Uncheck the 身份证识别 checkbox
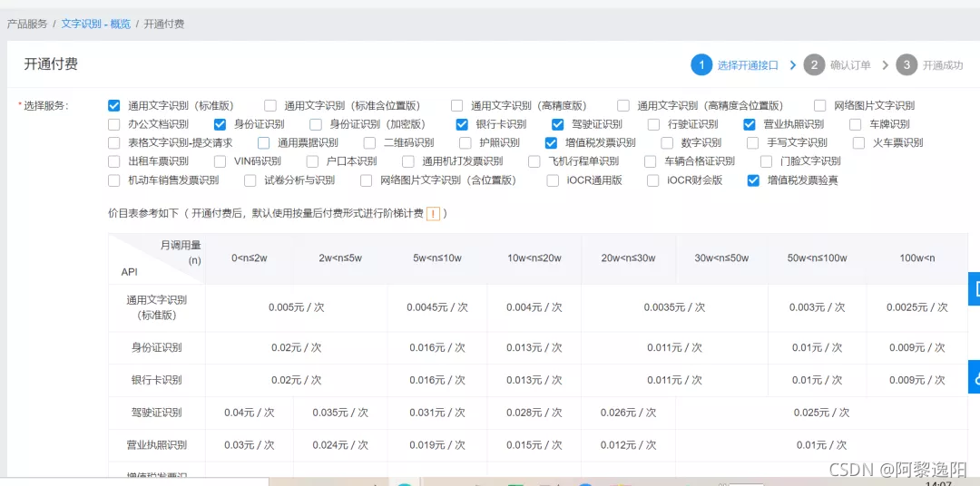The image size is (980, 486). 220,124
